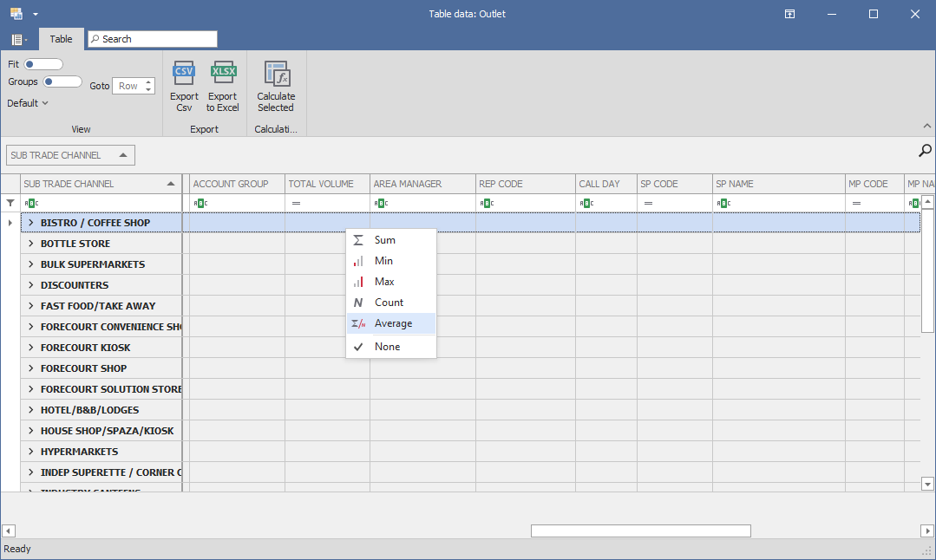
Task: Toggle the Groups switch
Action: coord(62,81)
